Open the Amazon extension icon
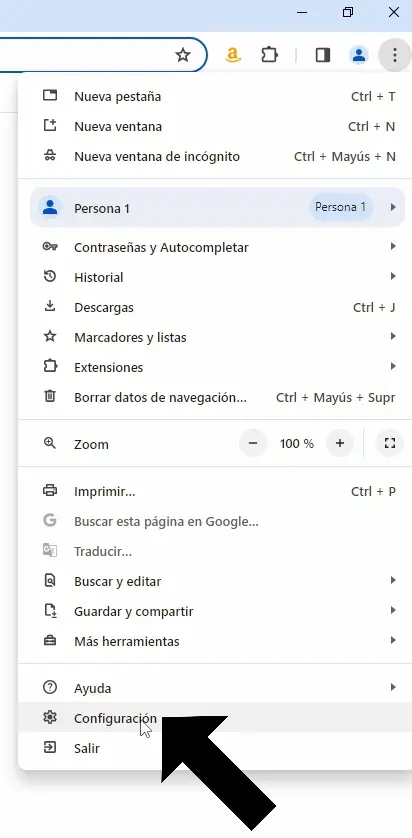 click(232, 55)
